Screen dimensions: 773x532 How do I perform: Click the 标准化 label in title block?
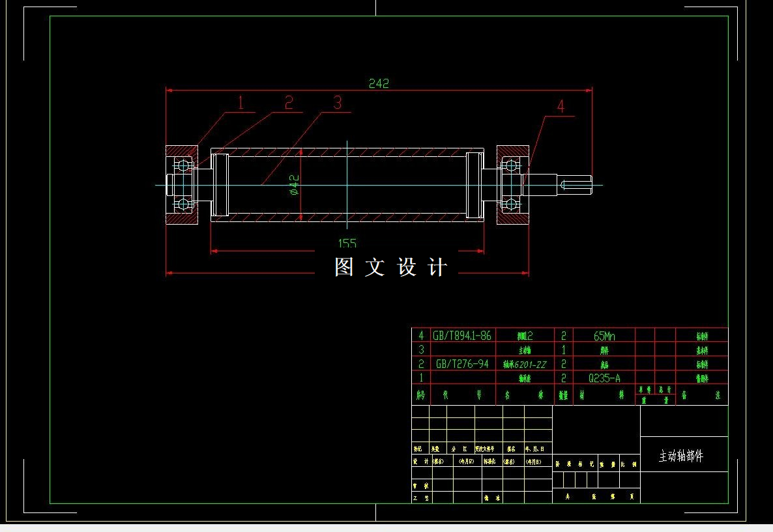[489, 462]
